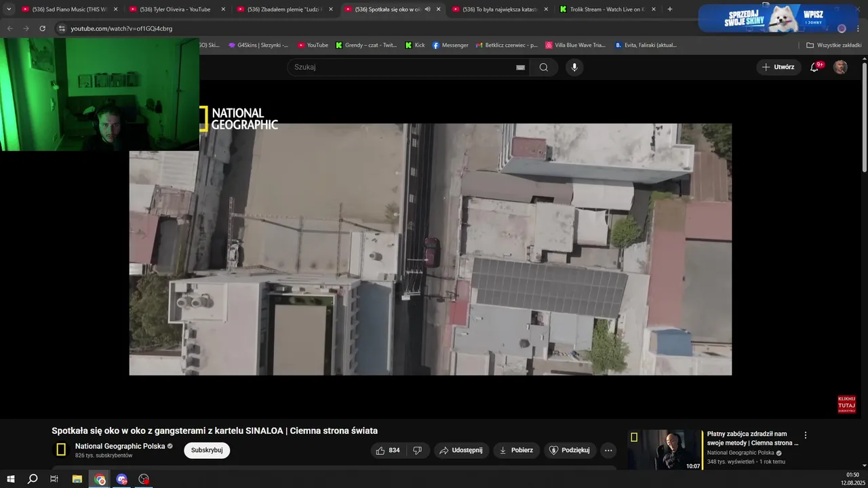Click Pobierz download button
Image resolution: width=868 pixels, height=488 pixels.
coord(516,450)
